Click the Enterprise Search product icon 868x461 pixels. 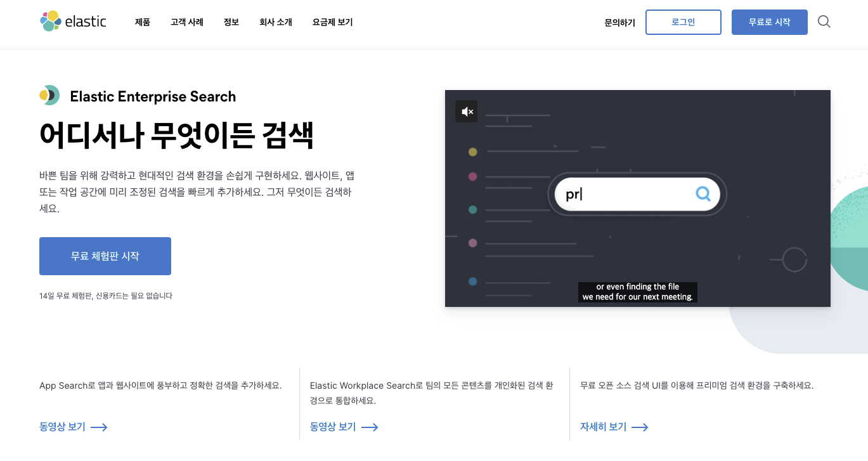[x=49, y=95]
